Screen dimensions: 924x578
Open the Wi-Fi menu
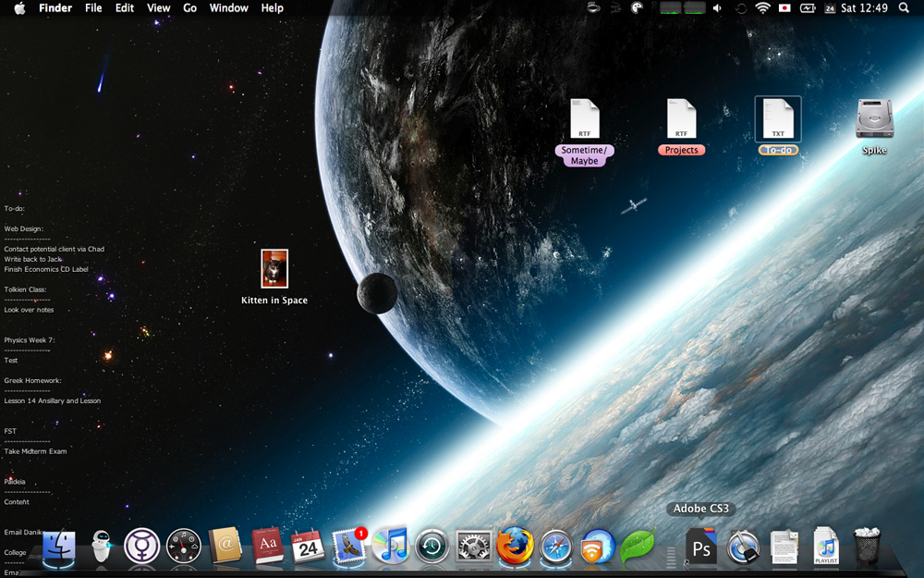point(762,8)
